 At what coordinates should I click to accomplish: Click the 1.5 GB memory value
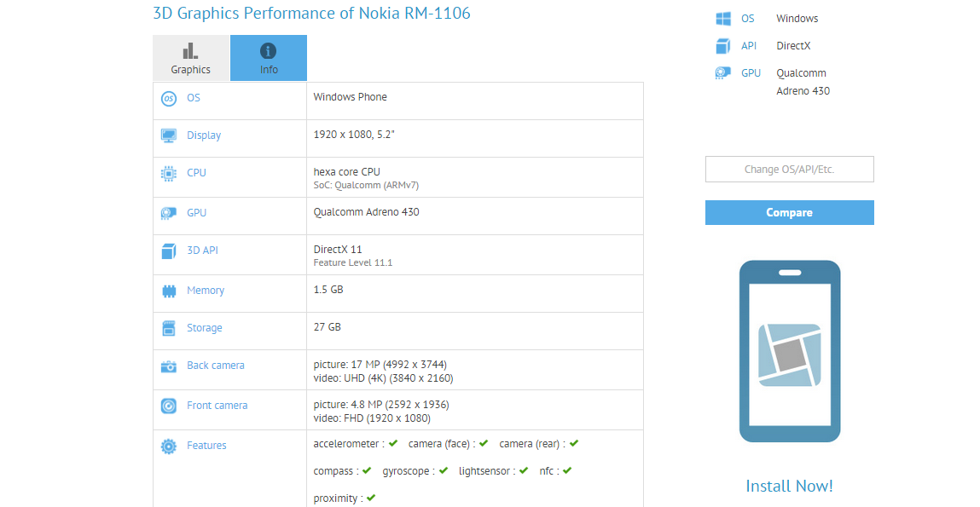pos(328,289)
